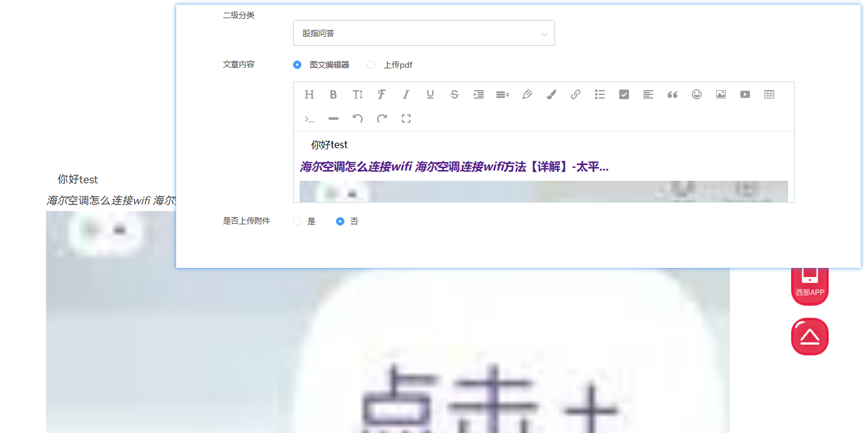Open the font size tool
868x433 pixels.
358,94
